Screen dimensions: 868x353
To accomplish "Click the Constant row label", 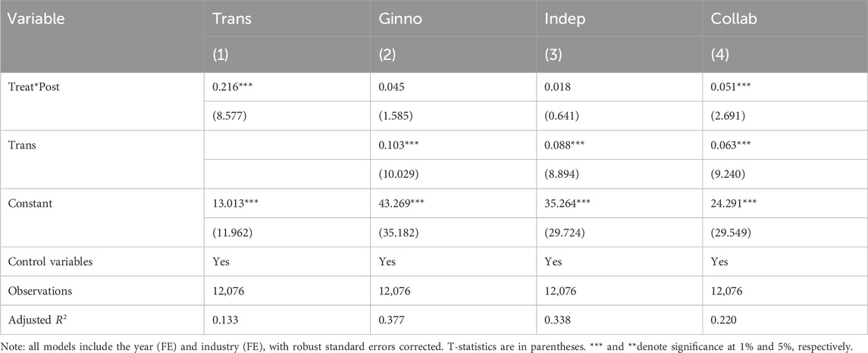I will point(30,204).
